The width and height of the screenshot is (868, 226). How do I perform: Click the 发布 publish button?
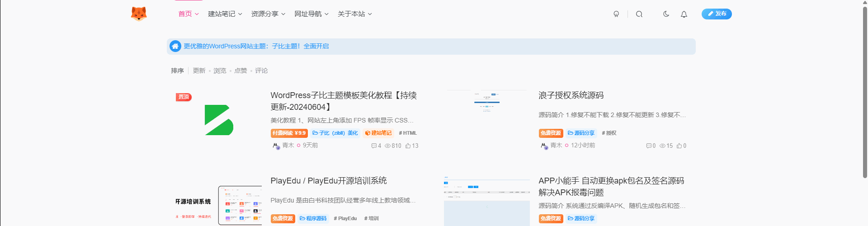click(717, 14)
